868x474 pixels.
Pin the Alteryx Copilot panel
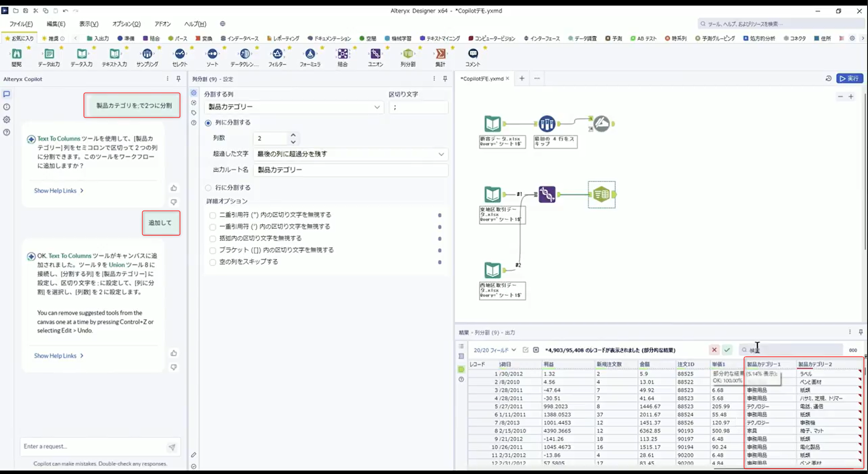click(178, 78)
